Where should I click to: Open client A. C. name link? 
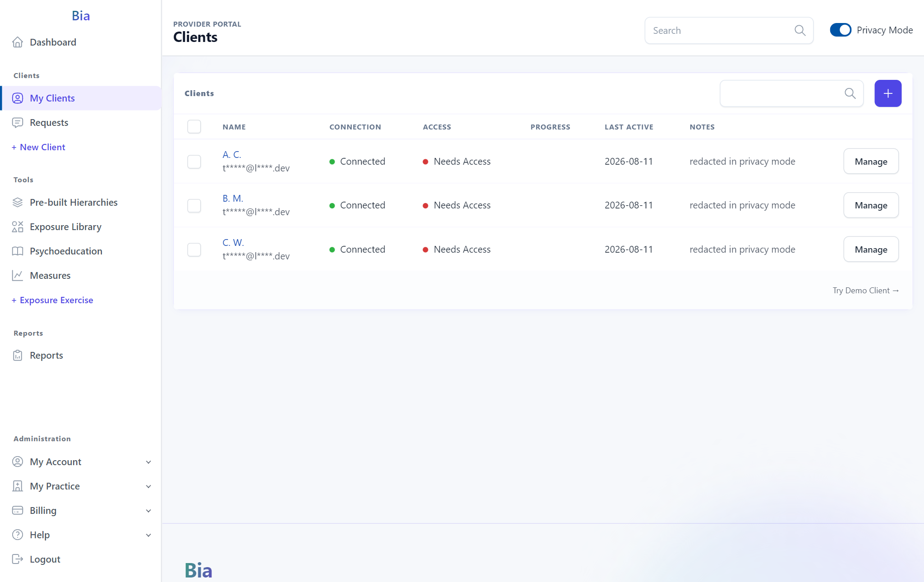click(232, 154)
